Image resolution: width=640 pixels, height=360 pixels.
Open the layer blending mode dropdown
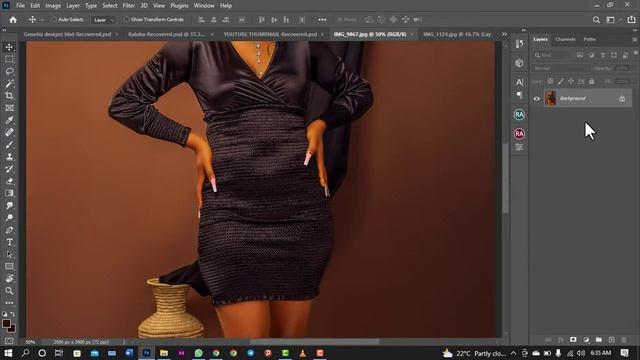pyautogui.click(x=561, y=68)
